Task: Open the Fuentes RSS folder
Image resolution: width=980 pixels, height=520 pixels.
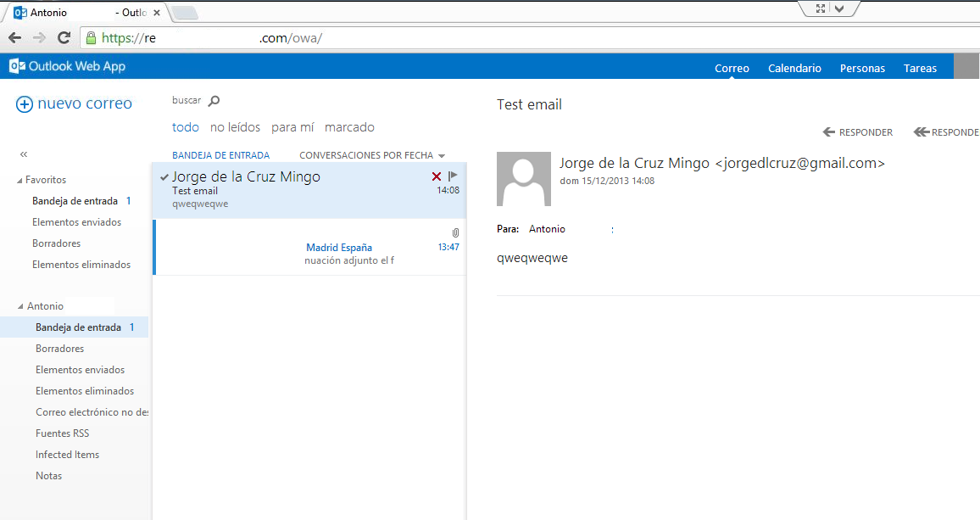Action: tap(62, 433)
